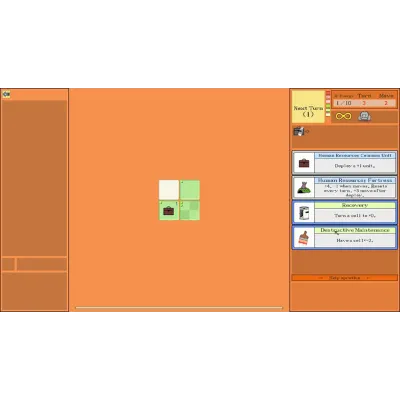The height and width of the screenshot is (400, 400).
Task: Click the skip operation bar at bottom right
Action: coord(344,278)
